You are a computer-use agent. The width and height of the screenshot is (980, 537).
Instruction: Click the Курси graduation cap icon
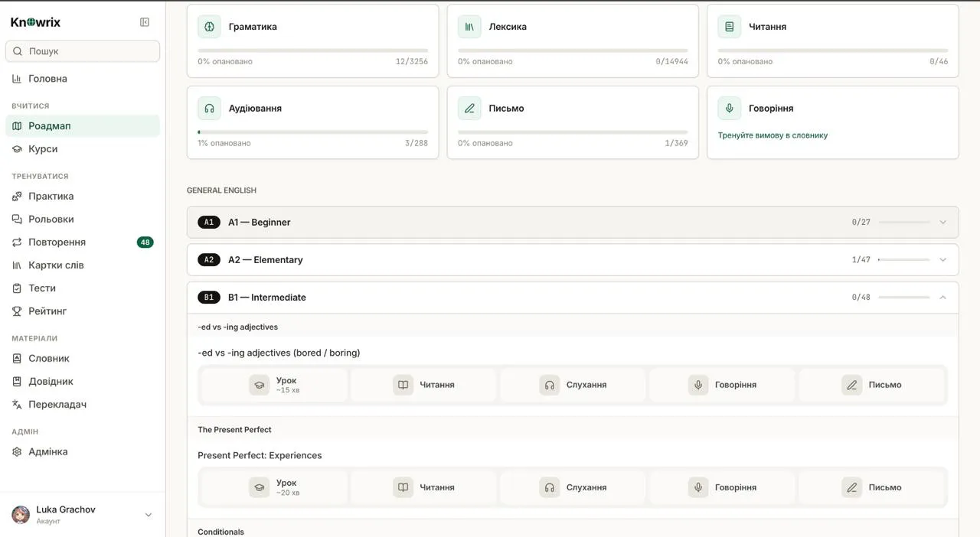click(x=17, y=149)
